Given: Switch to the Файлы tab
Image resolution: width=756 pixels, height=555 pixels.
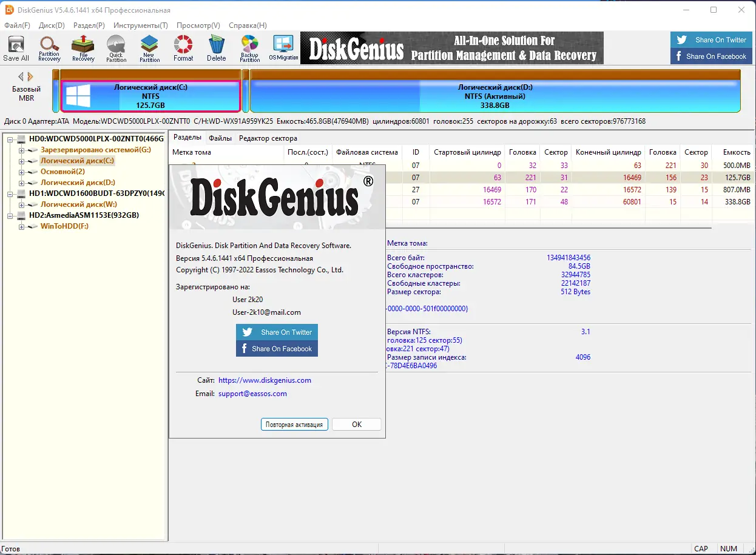Looking at the screenshot, I should [x=220, y=138].
